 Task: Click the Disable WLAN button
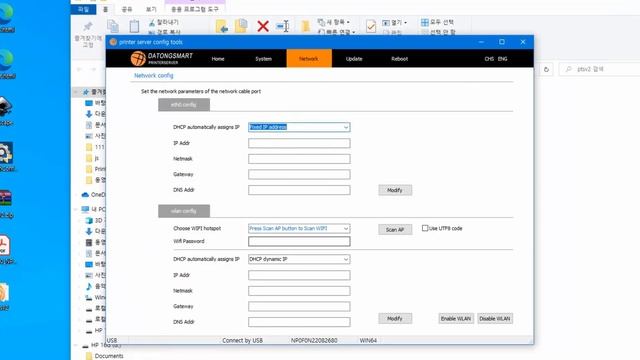tap(495, 318)
